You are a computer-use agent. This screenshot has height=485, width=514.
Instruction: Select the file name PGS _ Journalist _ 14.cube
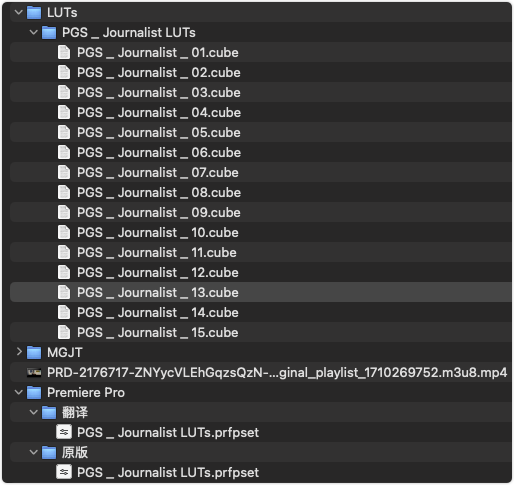158,313
